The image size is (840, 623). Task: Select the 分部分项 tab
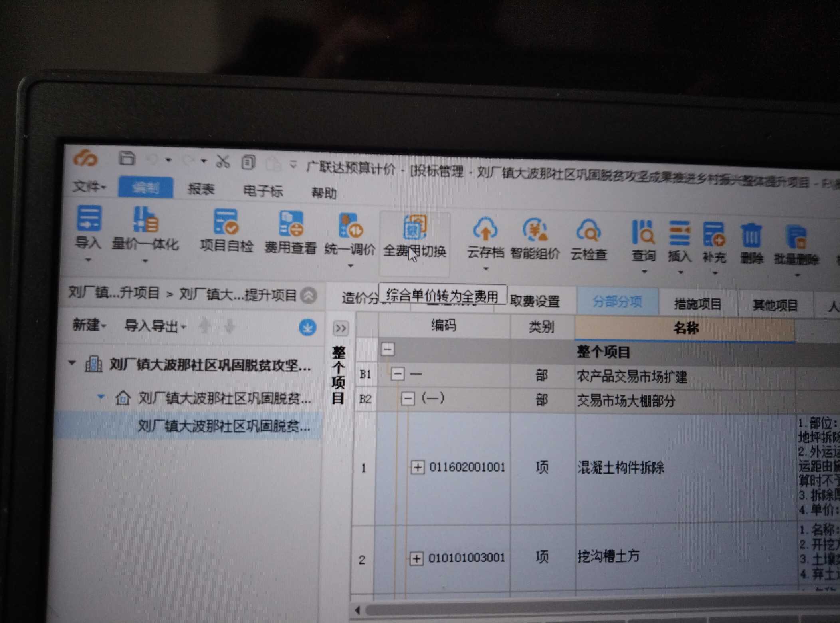coord(617,302)
